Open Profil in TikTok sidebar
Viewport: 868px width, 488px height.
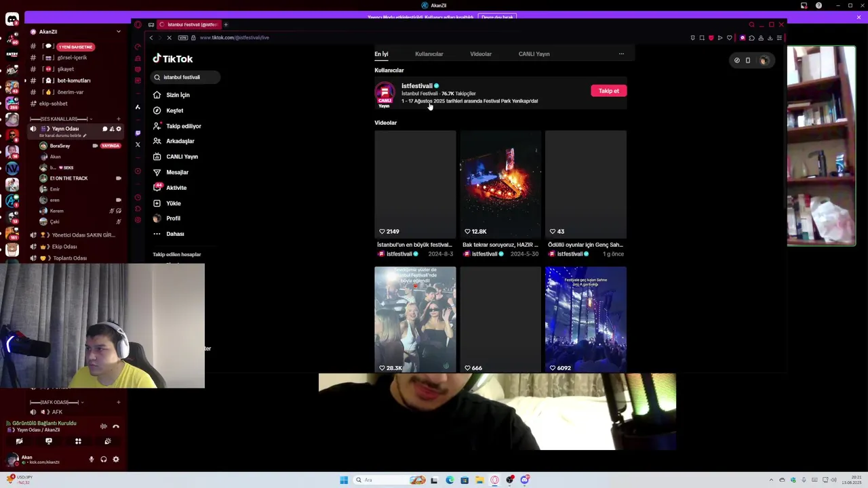coord(167,218)
